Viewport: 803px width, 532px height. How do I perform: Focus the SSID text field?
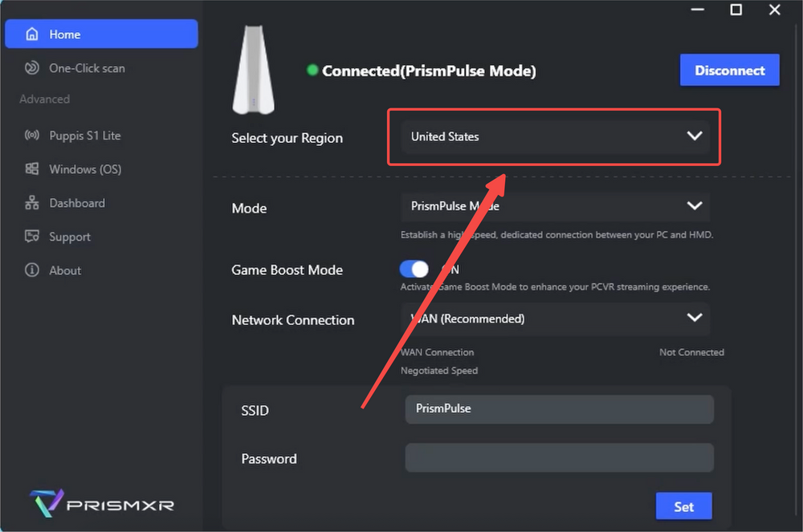tap(559, 409)
